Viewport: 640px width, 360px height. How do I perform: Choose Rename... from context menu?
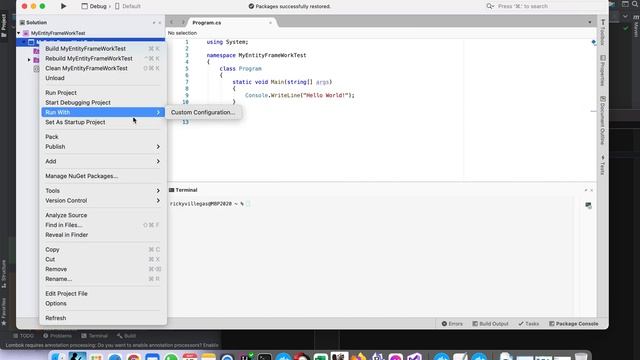pos(102,279)
